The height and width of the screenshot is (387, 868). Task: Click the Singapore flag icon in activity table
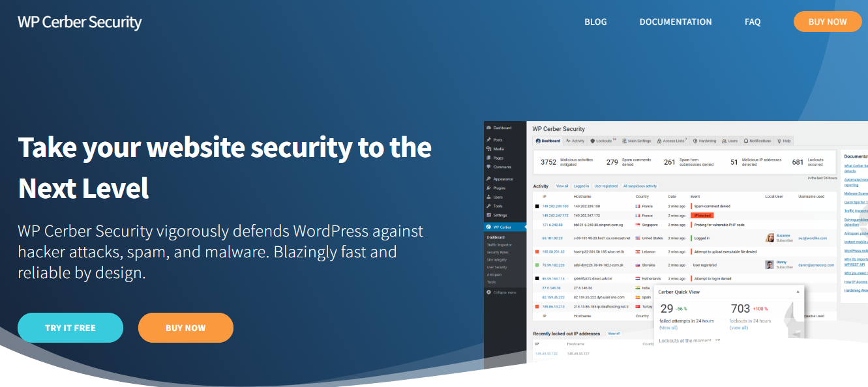pyautogui.click(x=638, y=224)
